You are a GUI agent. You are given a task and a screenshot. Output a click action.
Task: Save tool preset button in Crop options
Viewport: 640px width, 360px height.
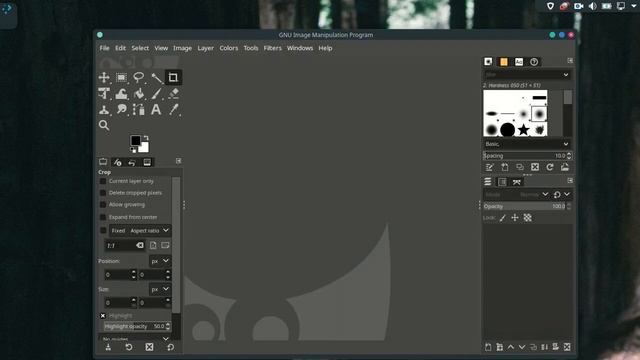point(108,347)
